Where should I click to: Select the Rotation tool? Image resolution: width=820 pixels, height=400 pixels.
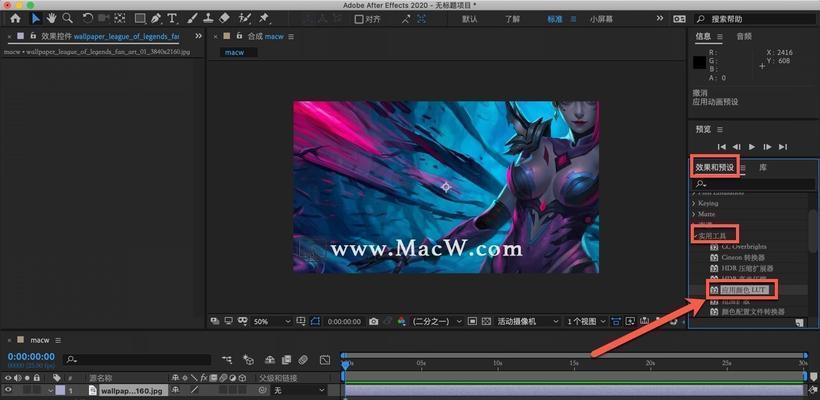click(x=88, y=18)
